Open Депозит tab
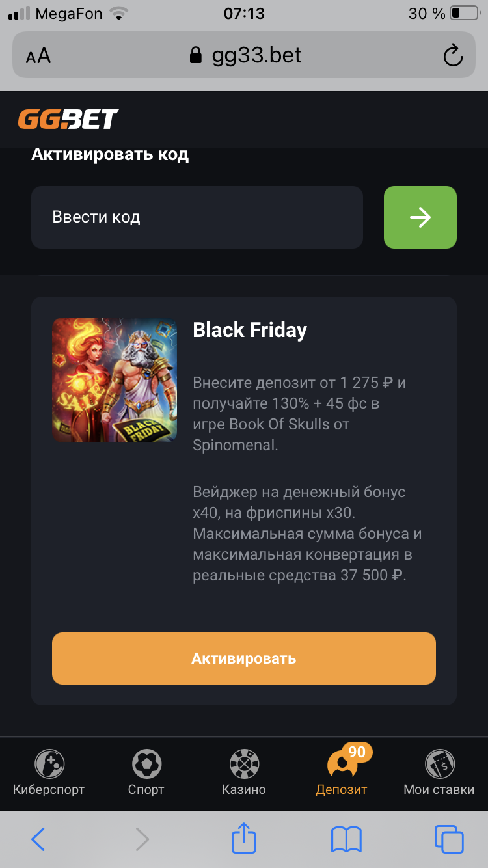The height and width of the screenshot is (868, 488). (x=342, y=773)
